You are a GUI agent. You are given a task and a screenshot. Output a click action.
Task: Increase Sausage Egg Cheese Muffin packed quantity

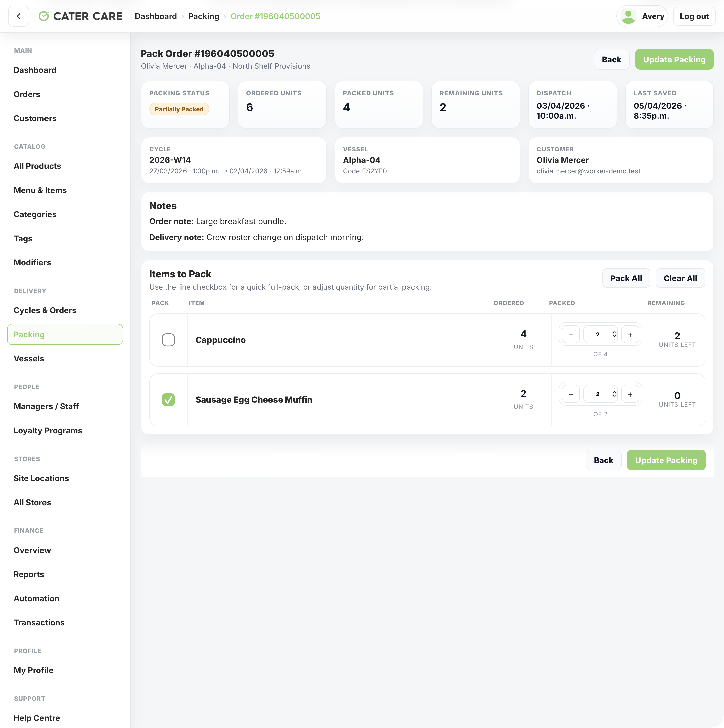[x=630, y=394]
